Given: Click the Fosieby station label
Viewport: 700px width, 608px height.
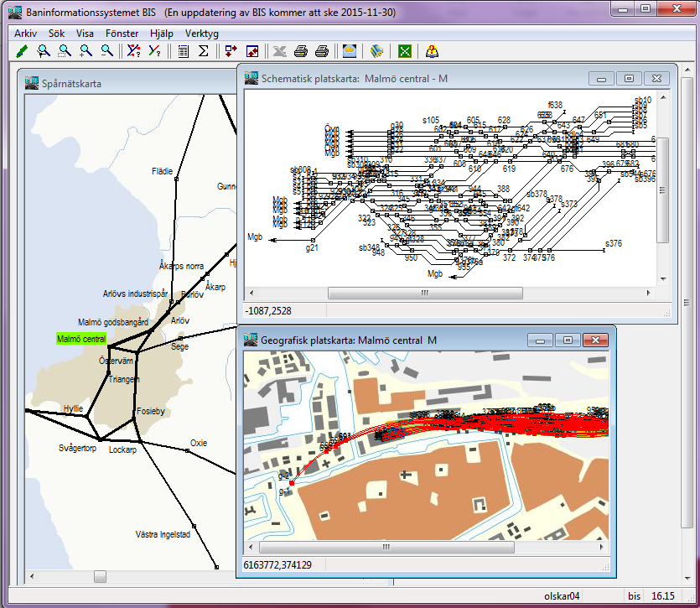Looking at the screenshot, I should coord(151,411).
